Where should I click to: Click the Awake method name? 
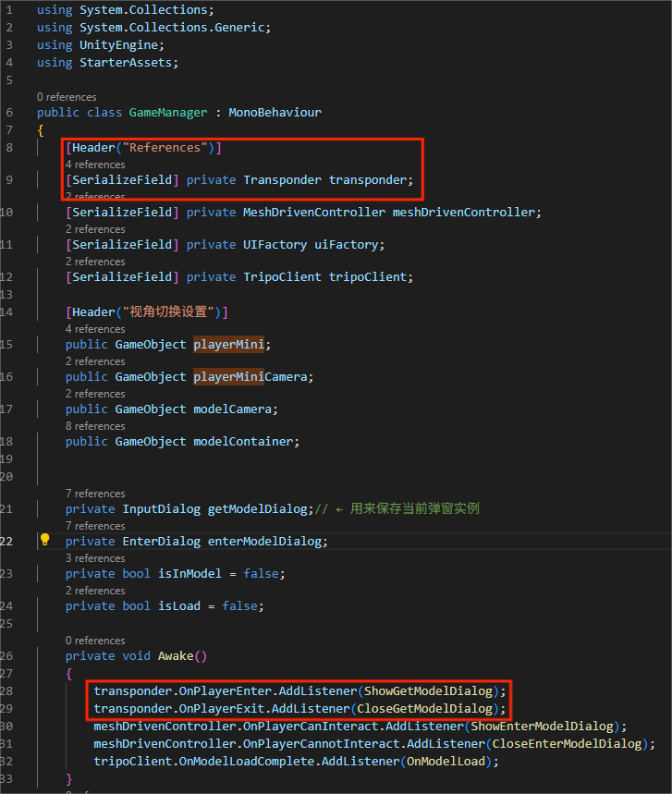click(x=175, y=656)
